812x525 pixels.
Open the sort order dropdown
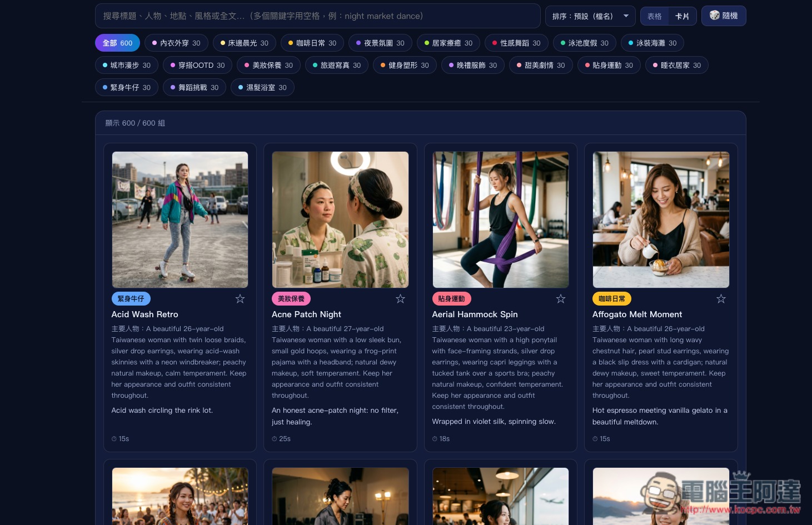coord(590,16)
